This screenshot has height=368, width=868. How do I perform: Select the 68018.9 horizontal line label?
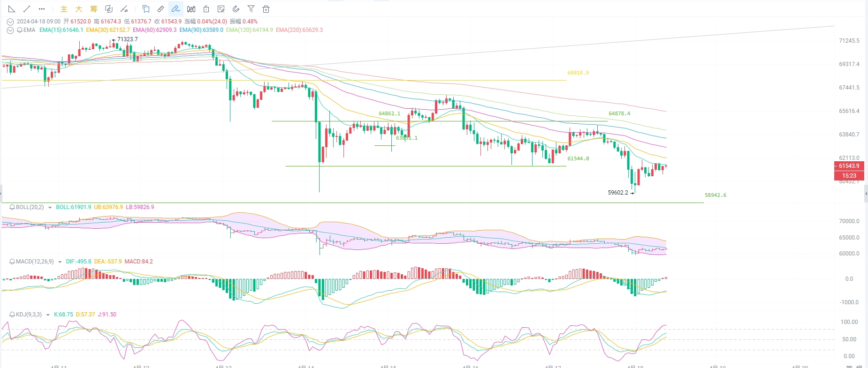click(578, 73)
